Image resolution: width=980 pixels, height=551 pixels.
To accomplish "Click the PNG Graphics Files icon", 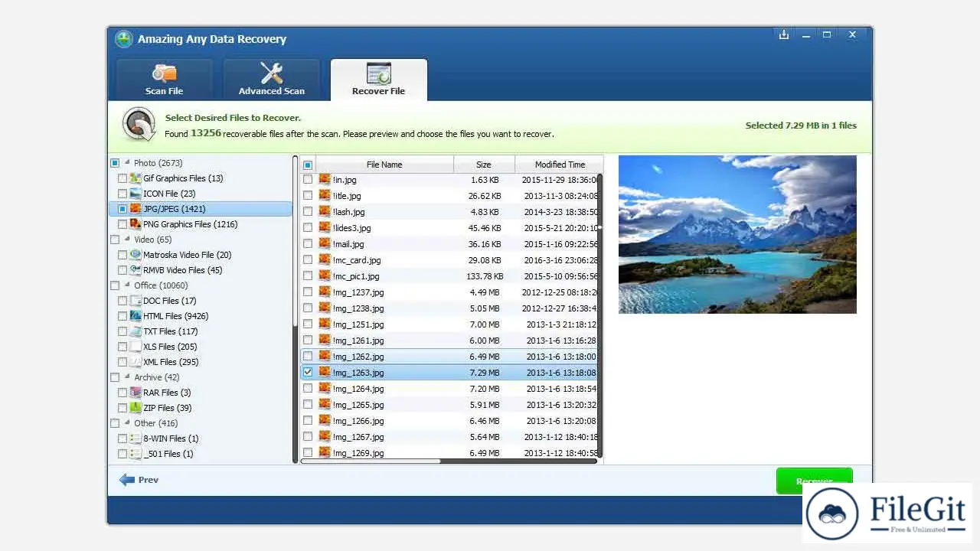I will point(136,224).
